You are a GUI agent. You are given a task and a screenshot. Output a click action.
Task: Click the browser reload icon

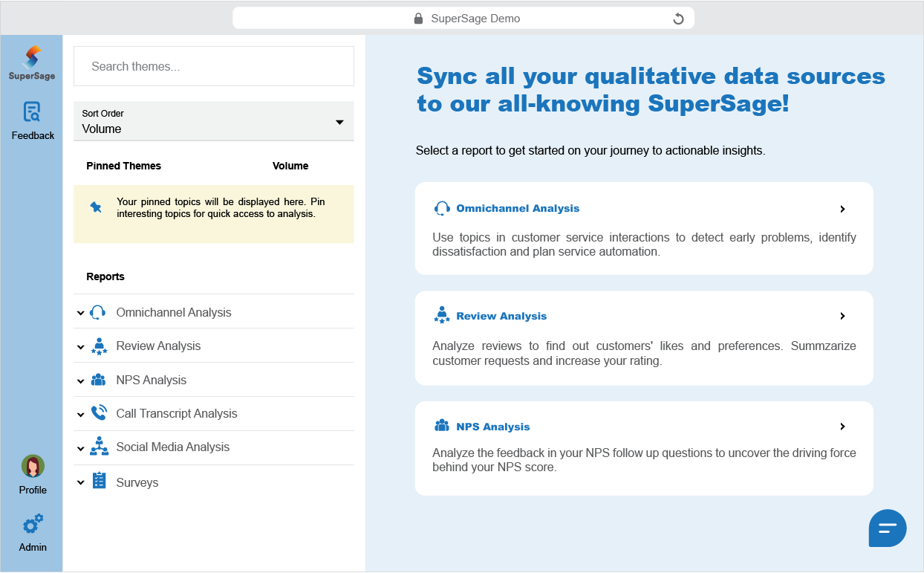point(677,19)
